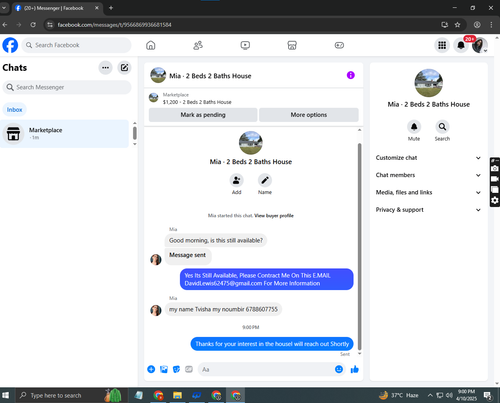Viewport: 500px width, 403px height.
Task: Open more actions plus icon in composer
Action: tap(151, 369)
